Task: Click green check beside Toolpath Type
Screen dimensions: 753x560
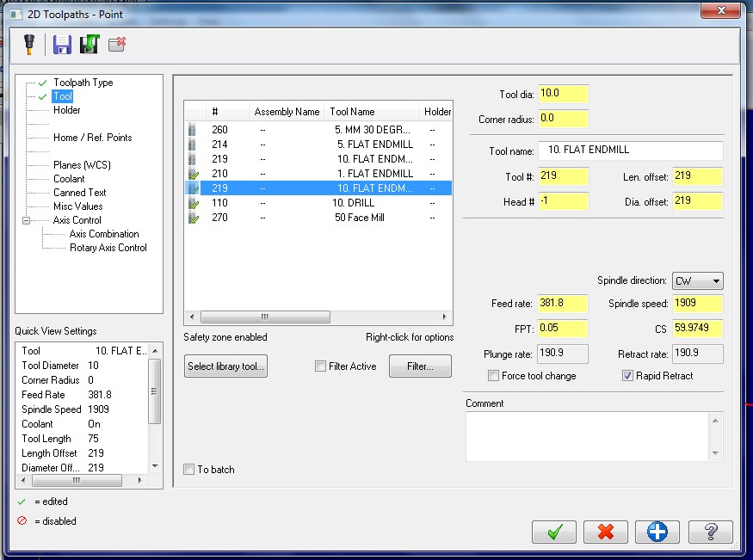Action: tap(43, 83)
